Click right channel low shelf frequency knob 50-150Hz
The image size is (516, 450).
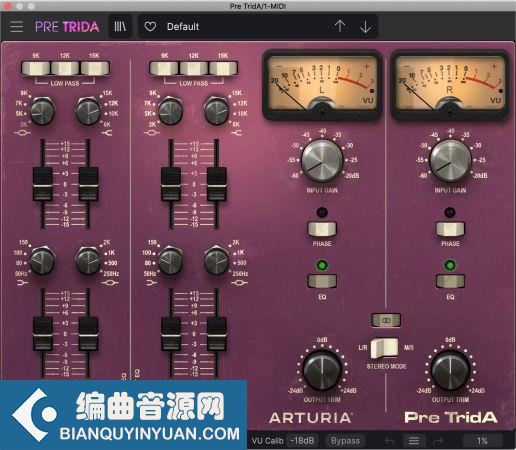tap(170, 260)
